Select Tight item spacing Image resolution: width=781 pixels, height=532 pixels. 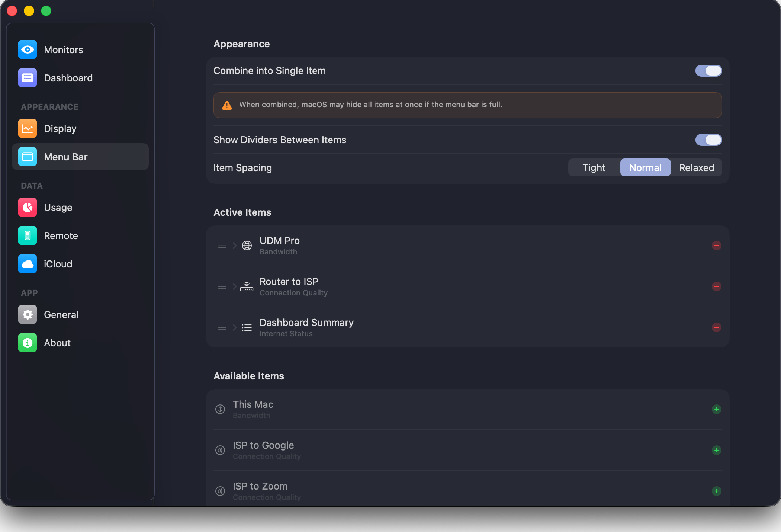594,167
